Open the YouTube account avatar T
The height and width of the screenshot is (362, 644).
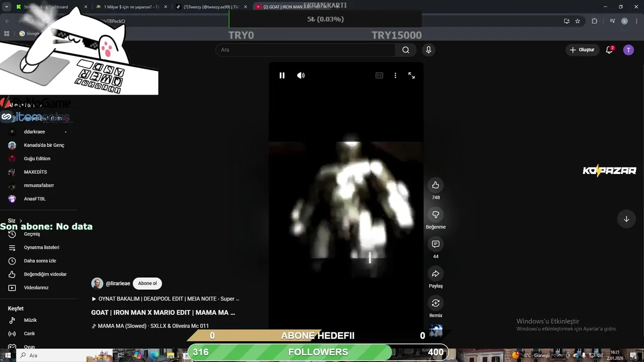coord(628,50)
